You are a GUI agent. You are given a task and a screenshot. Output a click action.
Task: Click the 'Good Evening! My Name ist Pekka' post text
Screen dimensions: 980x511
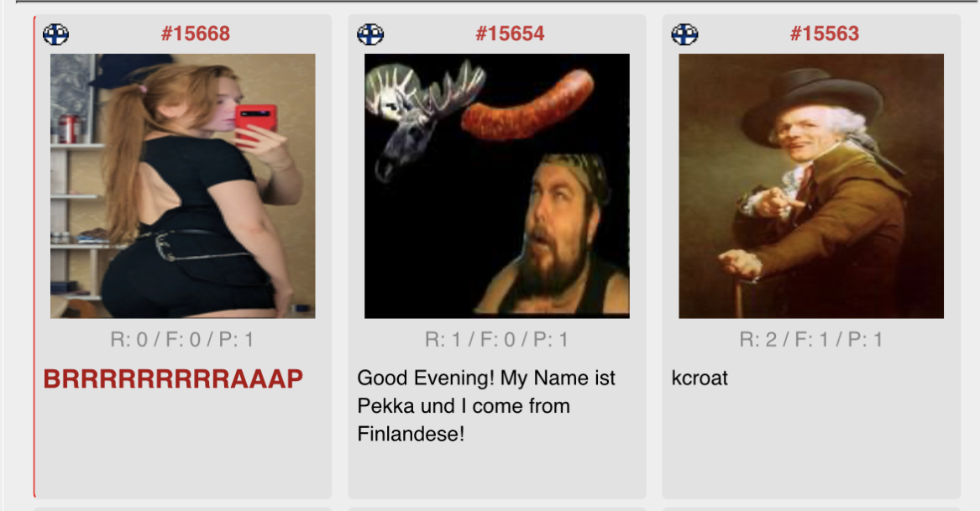486,406
